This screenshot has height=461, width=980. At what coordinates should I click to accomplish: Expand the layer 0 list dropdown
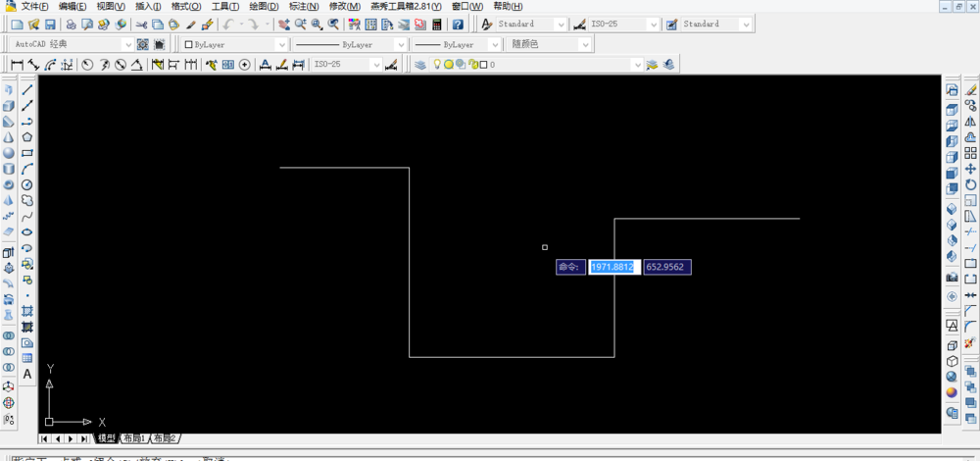637,64
